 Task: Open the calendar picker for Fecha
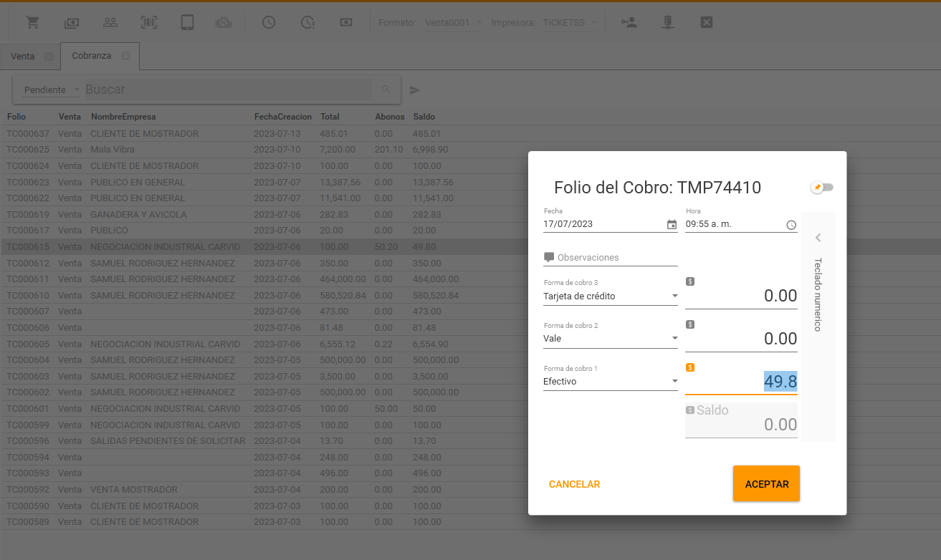(672, 224)
